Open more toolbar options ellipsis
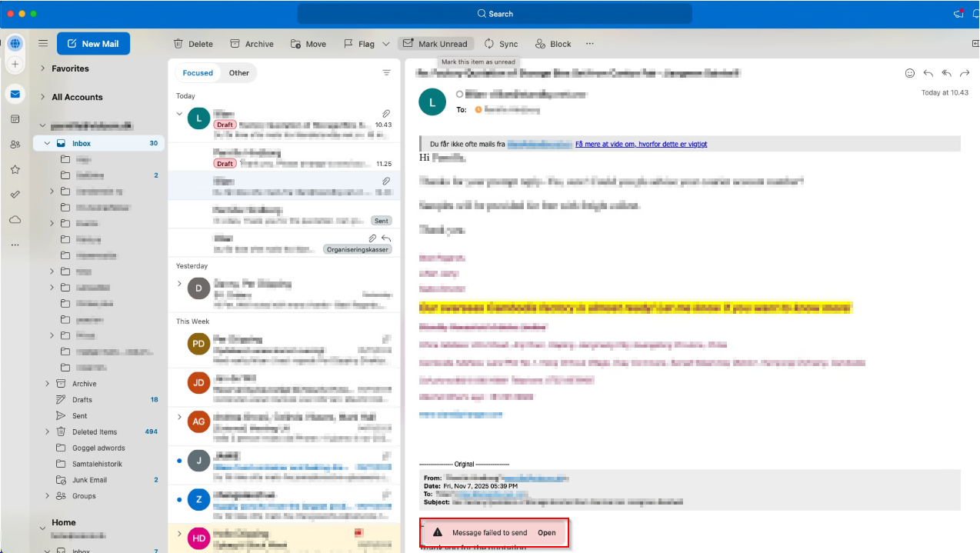The image size is (980, 553). tap(590, 44)
